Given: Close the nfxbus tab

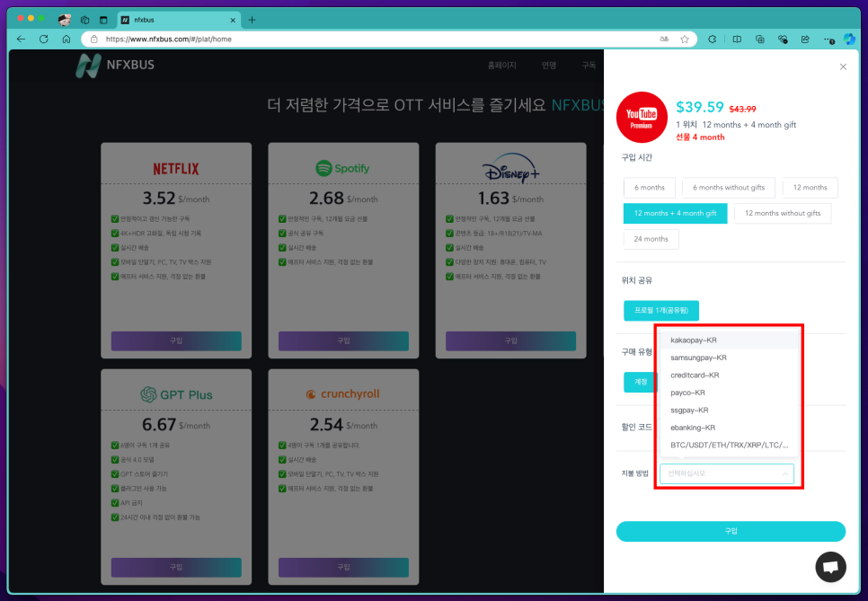Looking at the screenshot, I should pyautogui.click(x=233, y=20).
